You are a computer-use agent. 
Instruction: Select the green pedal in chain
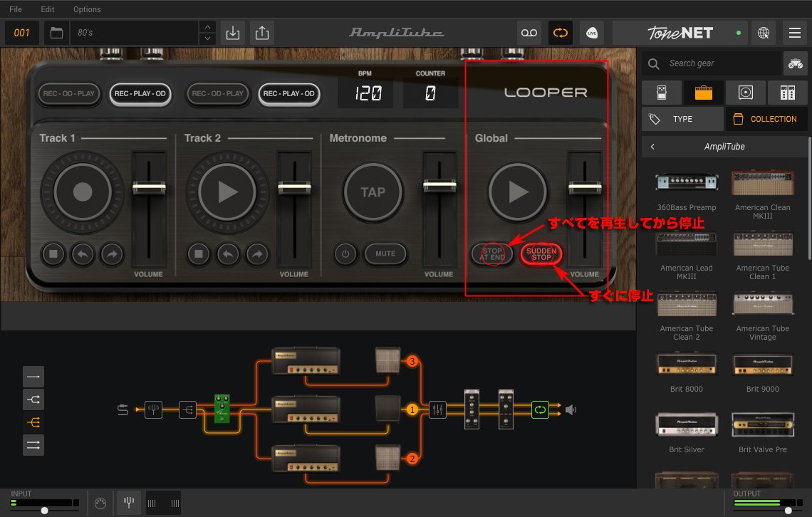(x=222, y=409)
